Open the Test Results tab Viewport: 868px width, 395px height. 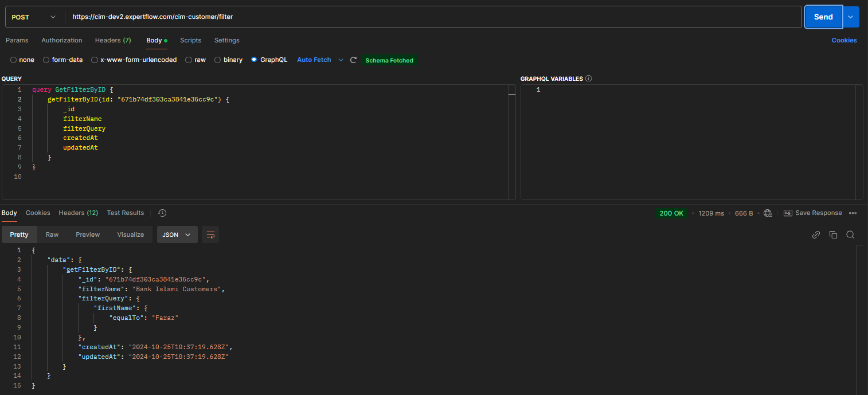pyautogui.click(x=125, y=213)
